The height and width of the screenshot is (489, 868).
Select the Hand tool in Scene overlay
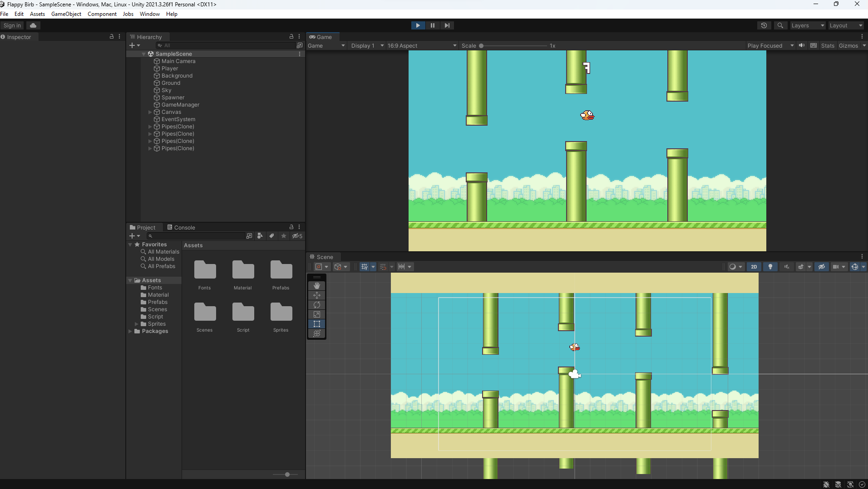point(317,286)
